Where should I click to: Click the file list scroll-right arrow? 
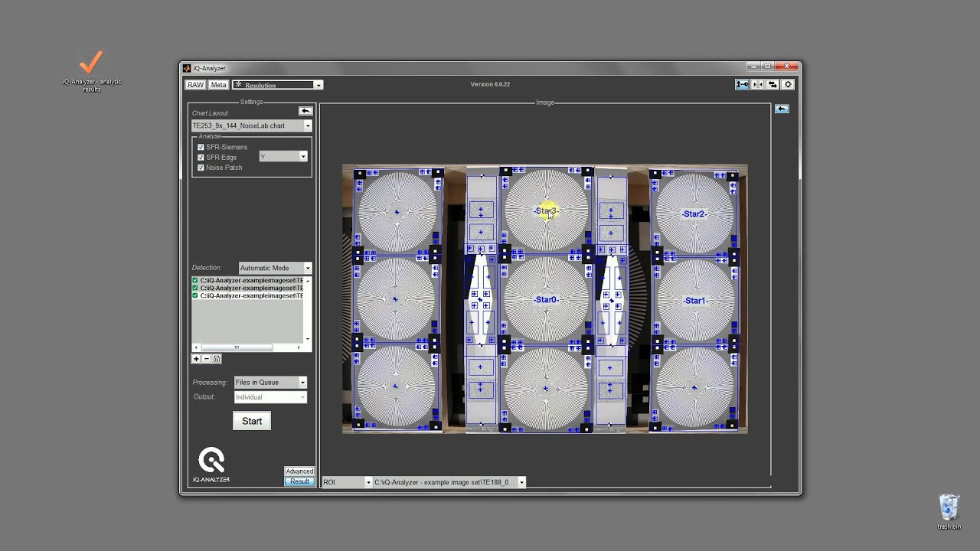click(x=299, y=347)
